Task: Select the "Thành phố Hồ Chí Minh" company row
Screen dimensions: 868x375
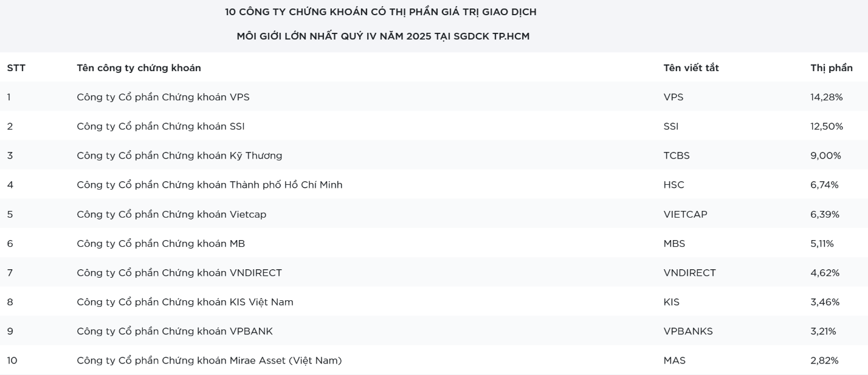Action: pos(209,185)
